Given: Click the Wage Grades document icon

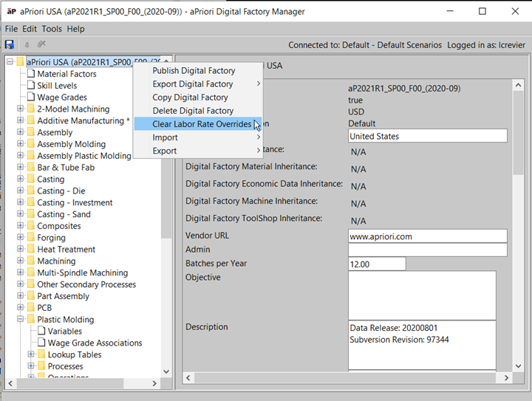Looking at the screenshot, I should pyautogui.click(x=31, y=97).
